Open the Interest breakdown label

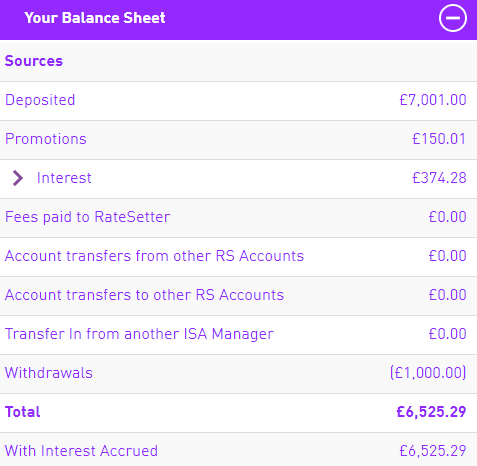[x=64, y=178]
